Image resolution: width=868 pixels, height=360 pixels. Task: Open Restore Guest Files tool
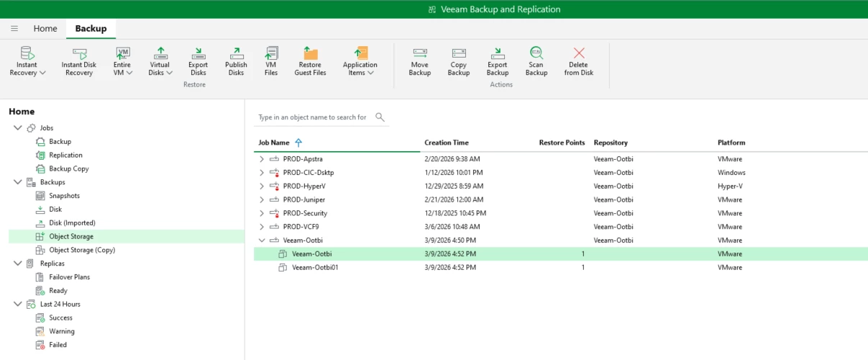310,54
